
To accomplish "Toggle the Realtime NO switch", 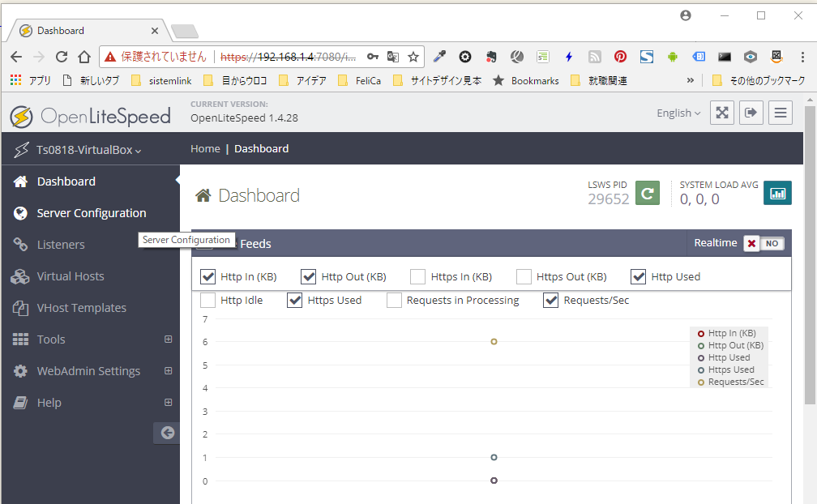I will tap(764, 243).
